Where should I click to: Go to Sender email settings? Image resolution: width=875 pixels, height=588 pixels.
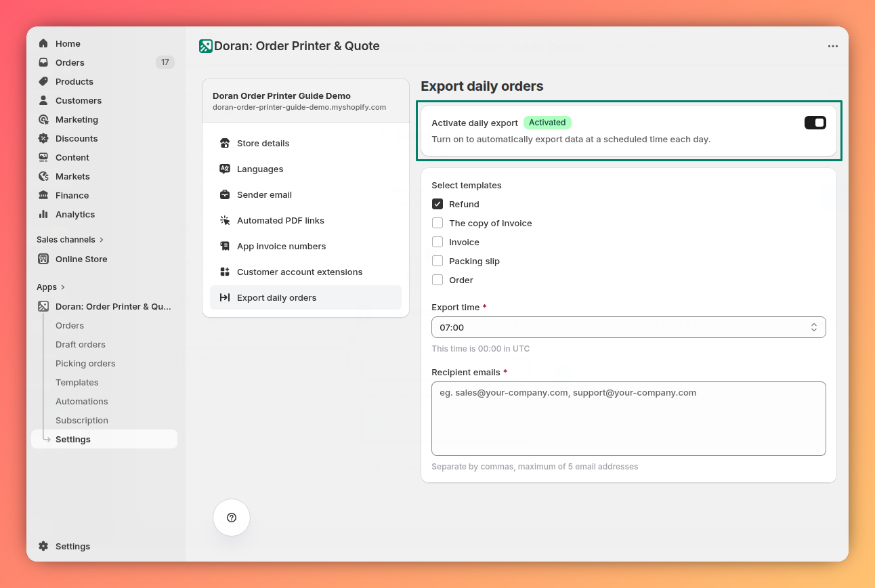305,194
